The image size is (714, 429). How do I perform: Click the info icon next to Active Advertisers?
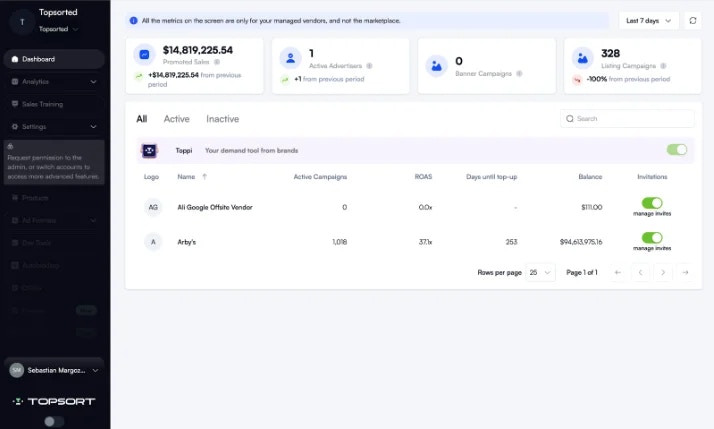[369, 66]
